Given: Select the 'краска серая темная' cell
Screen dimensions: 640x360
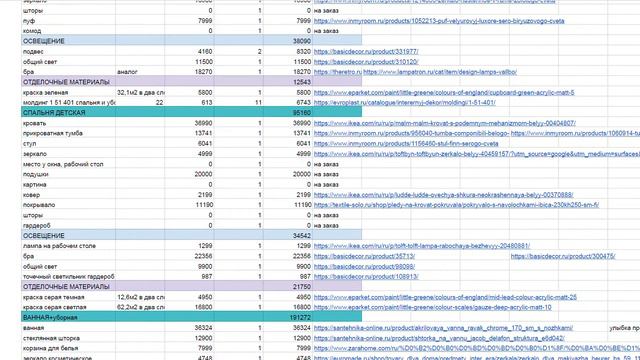Looking at the screenshot, I should point(68,297).
